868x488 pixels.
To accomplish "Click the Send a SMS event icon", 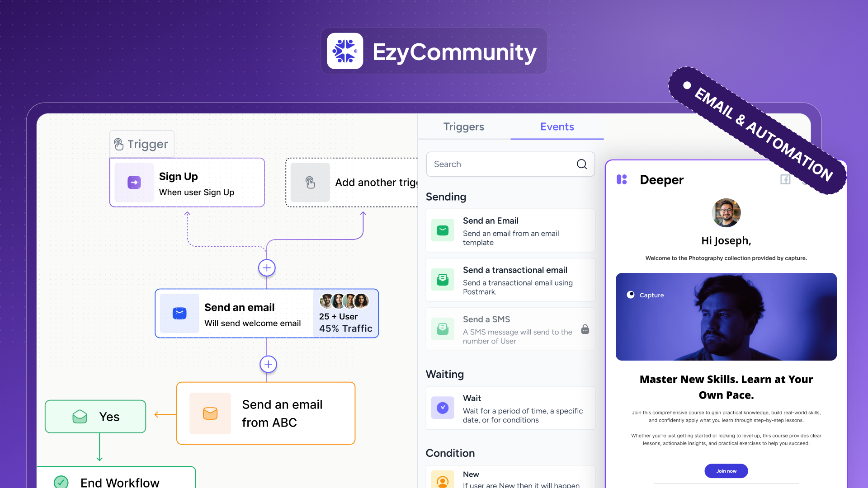I will [443, 329].
